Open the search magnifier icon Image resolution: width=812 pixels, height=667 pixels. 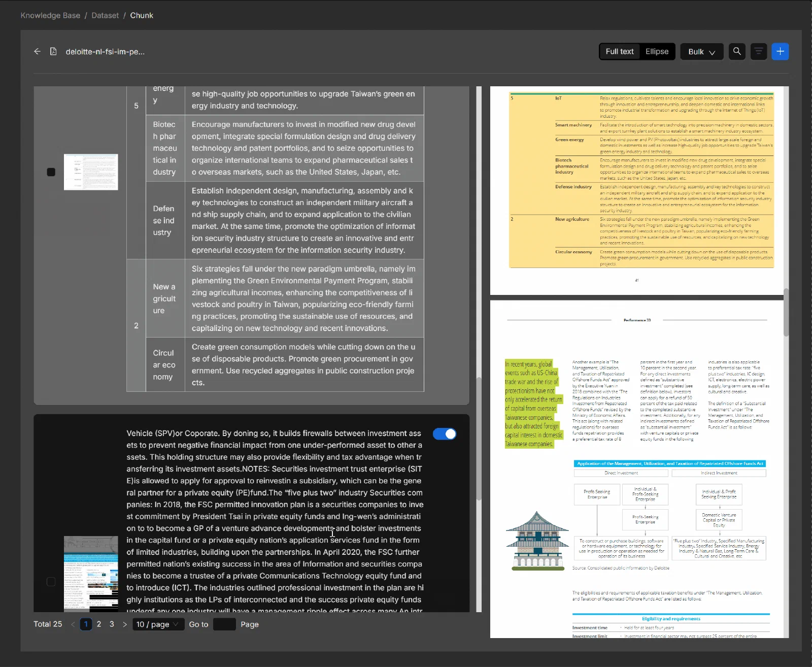(x=737, y=51)
